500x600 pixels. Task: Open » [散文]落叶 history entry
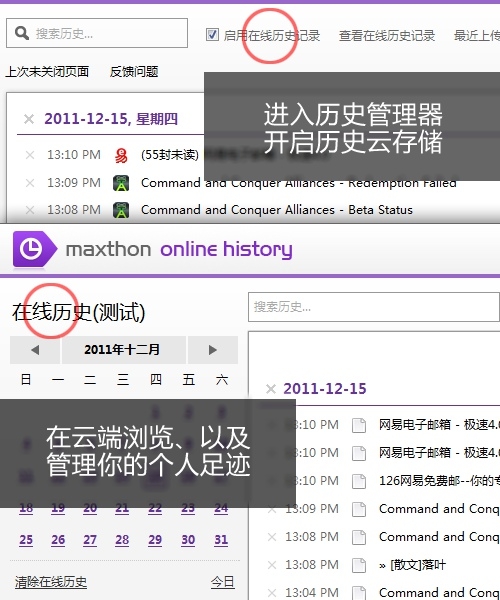pyautogui.click(x=412, y=565)
